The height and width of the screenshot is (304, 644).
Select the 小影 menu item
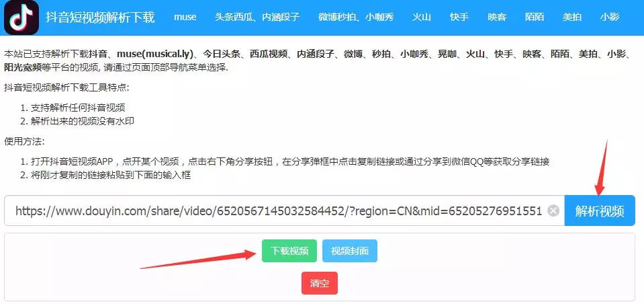[x=610, y=17]
